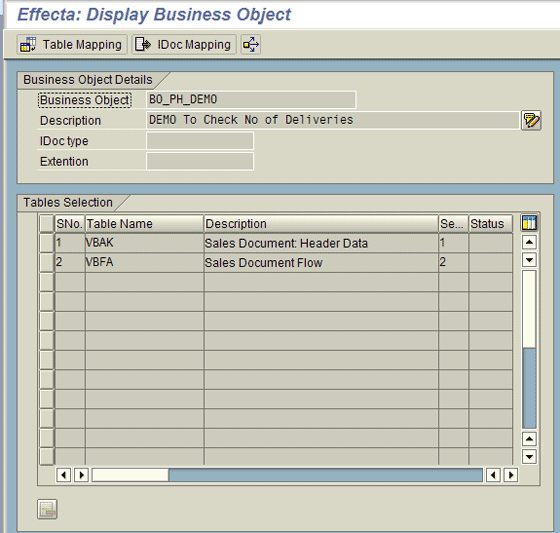Click the Business Object input field
This screenshot has width=560, height=533.
click(x=251, y=100)
